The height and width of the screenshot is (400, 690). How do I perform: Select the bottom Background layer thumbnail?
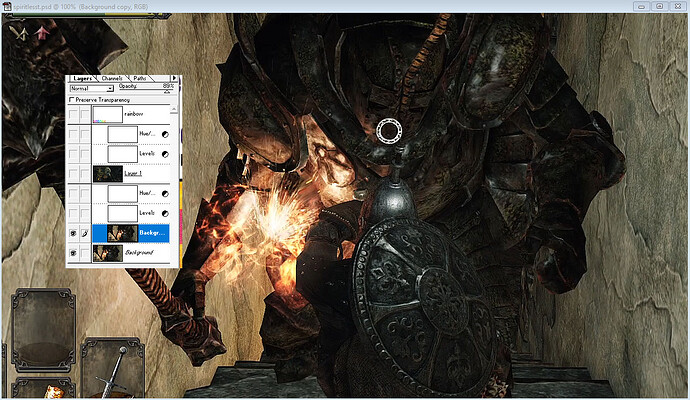[x=108, y=253]
